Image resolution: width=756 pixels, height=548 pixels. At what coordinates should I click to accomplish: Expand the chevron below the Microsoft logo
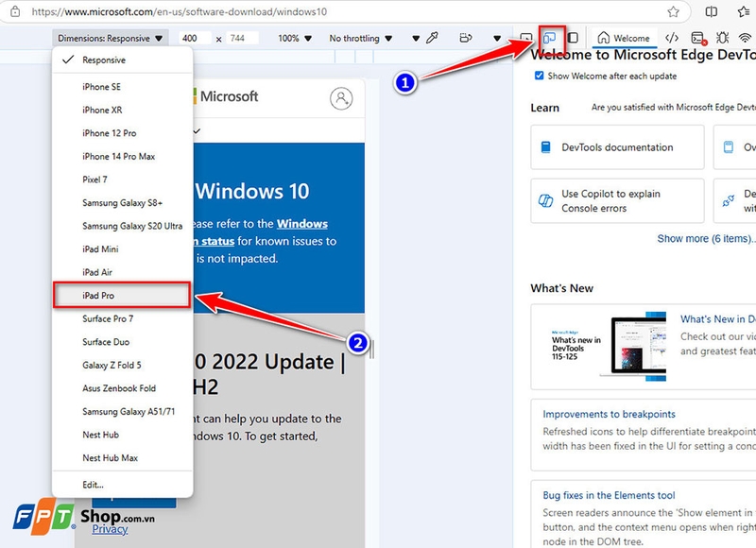pyautogui.click(x=197, y=131)
